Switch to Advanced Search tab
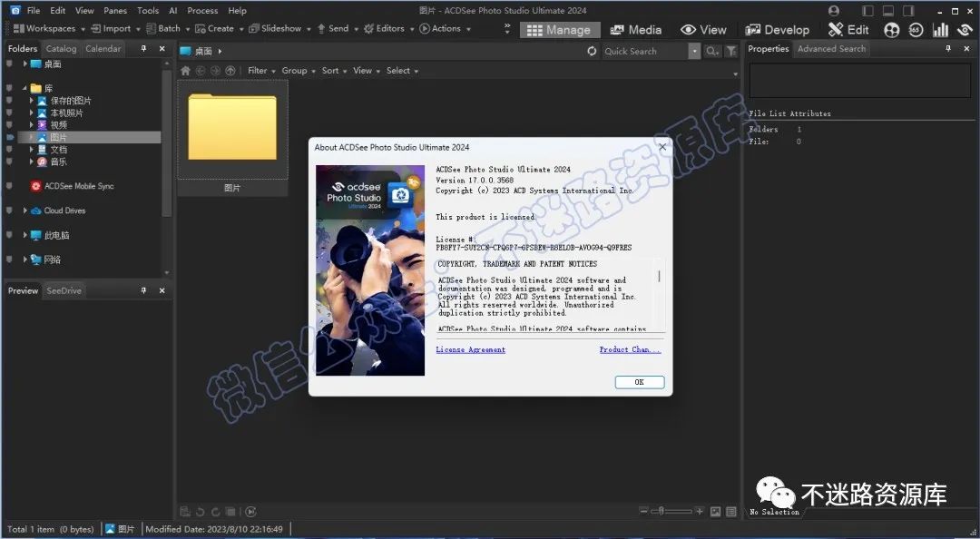Image resolution: width=980 pixels, height=539 pixels. pos(831,49)
